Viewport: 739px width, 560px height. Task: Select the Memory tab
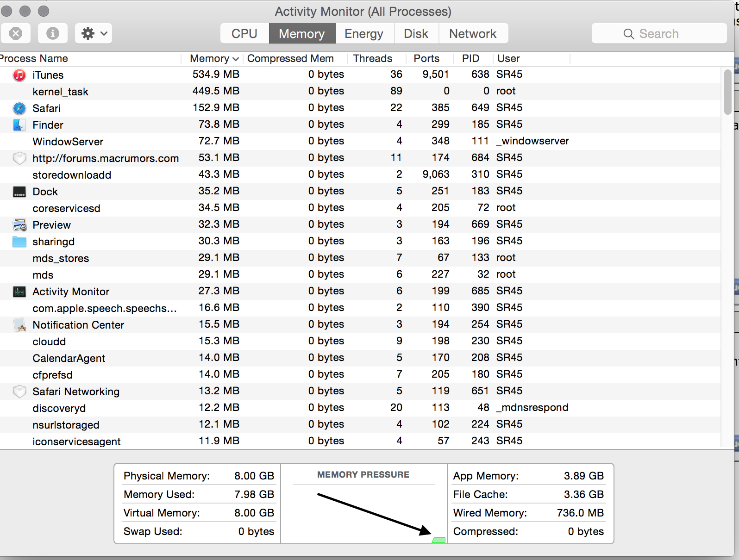(302, 33)
